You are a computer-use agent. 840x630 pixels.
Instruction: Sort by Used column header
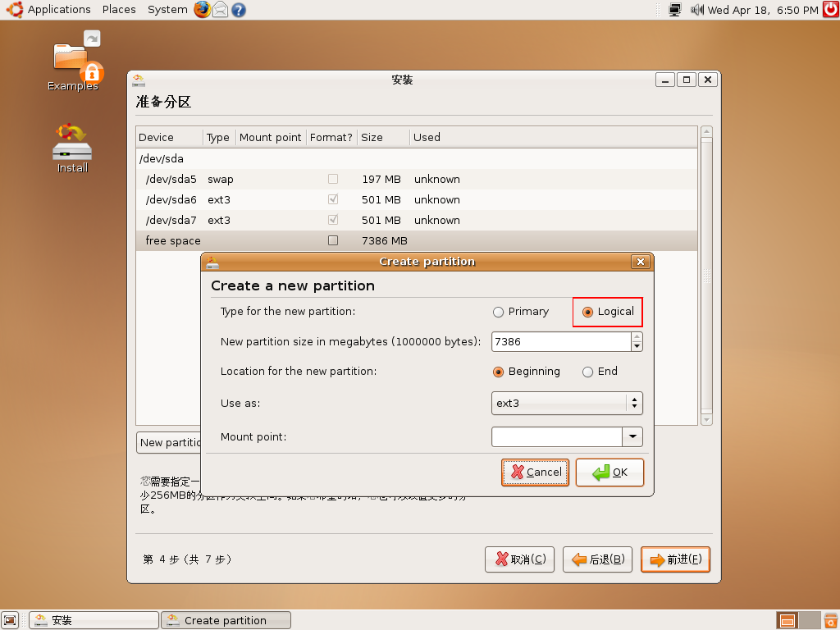click(554, 137)
